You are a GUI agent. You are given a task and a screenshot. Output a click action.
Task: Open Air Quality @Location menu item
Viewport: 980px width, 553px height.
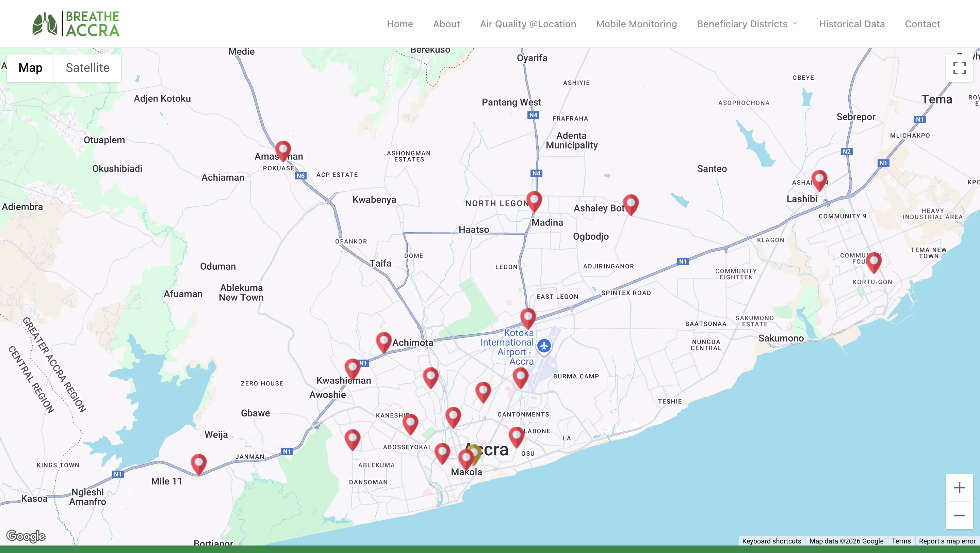[x=528, y=24]
